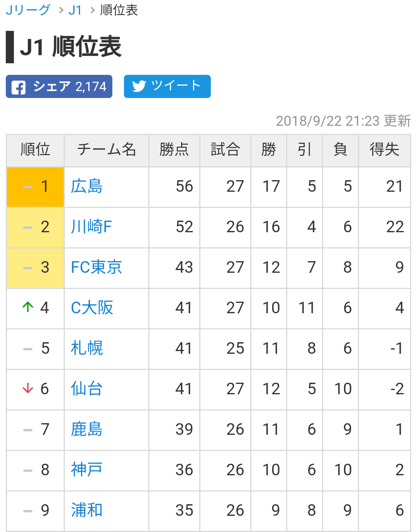
Task: Click the 得失 column header
Action: [x=384, y=150]
